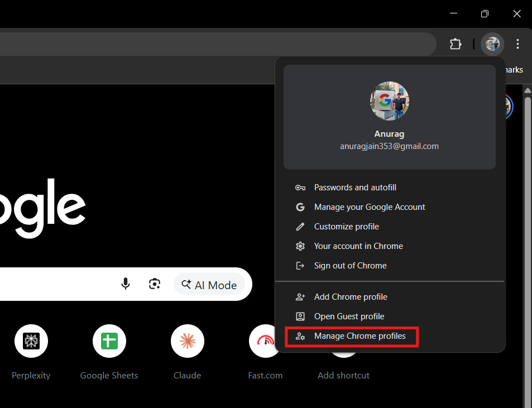532x408 pixels.
Task: Click the AI Mode search button
Action: (209, 284)
